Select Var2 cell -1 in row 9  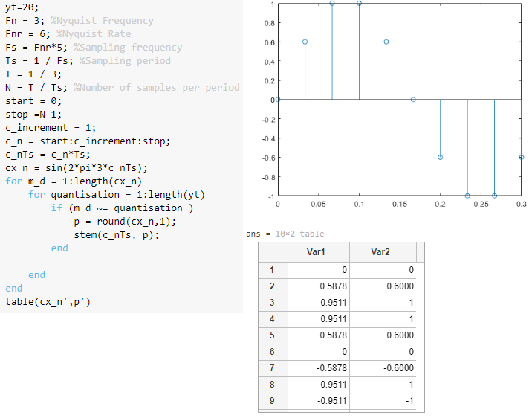(x=383, y=401)
